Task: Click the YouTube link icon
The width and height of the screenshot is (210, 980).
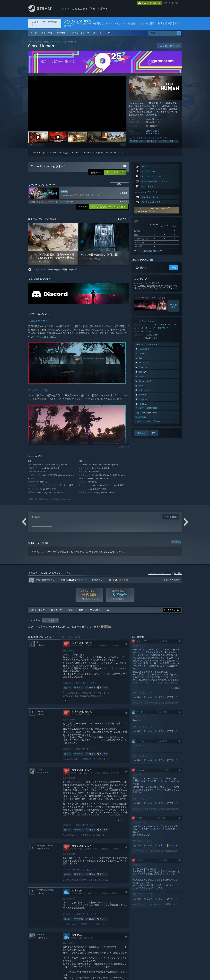Action: 136,363
